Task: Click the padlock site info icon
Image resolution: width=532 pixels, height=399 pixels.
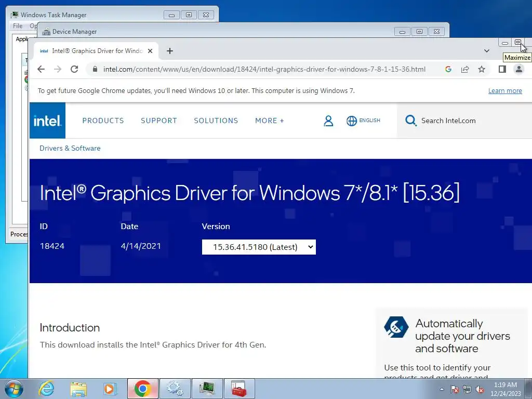Action: click(x=95, y=69)
